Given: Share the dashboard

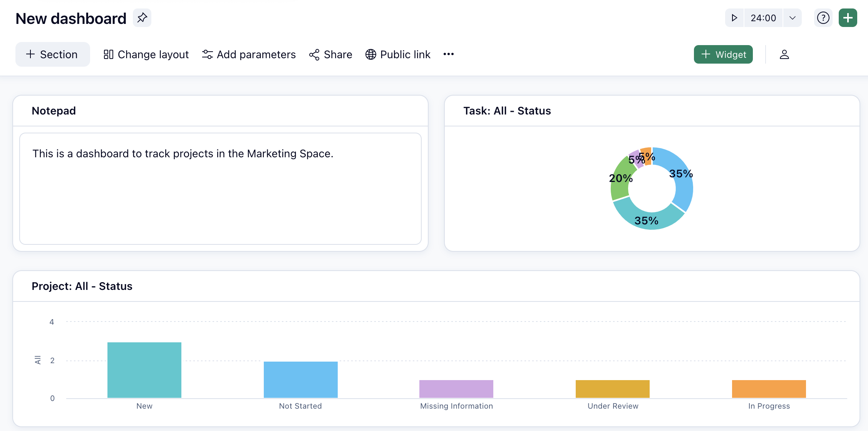Looking at the screenshot, I should [x=330, y=54].
